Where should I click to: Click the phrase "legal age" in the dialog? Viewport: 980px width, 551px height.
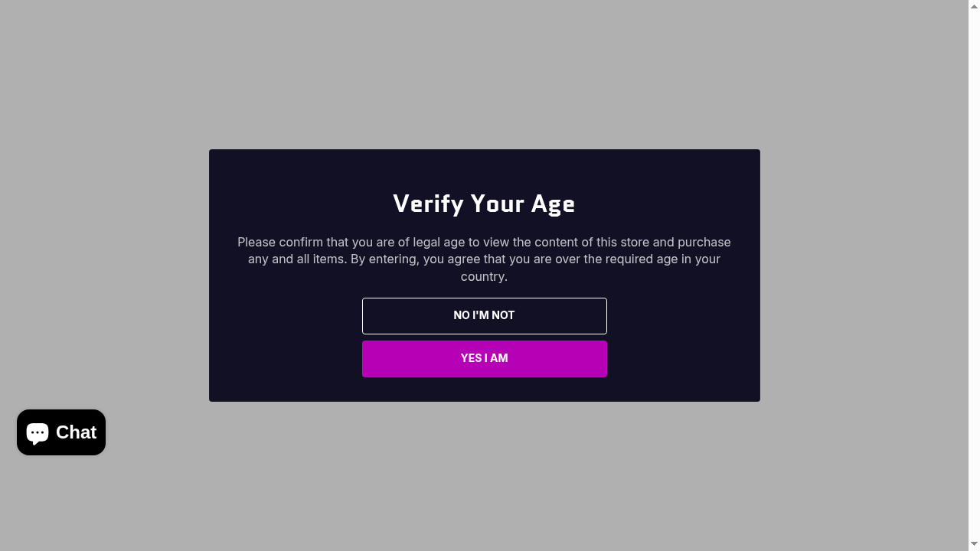(x=439, y=242)
